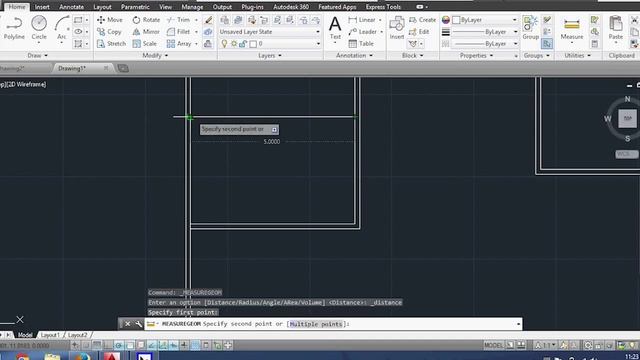Expand the Draw panel
The height and width of the screenshot is (360, 640).
tap(38, 55)
